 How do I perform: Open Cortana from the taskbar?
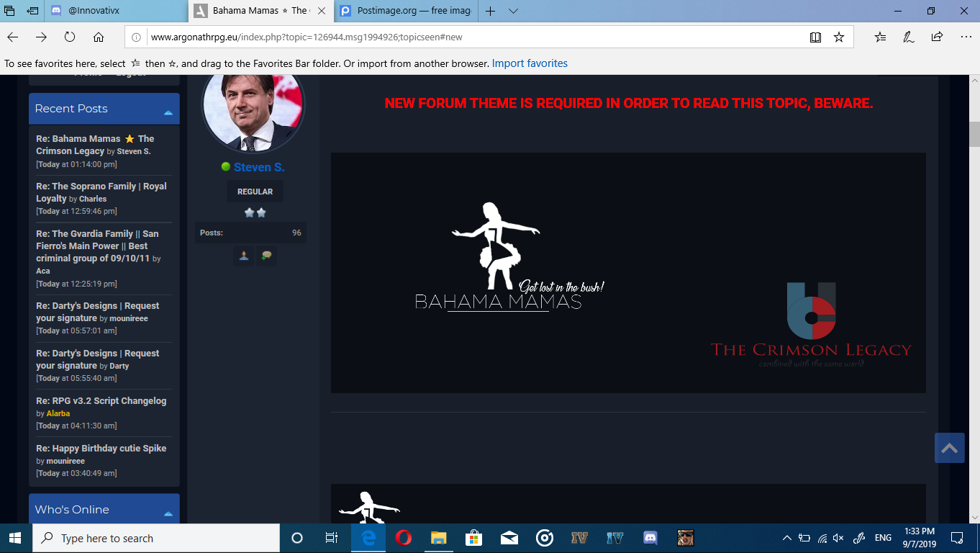coord(296,538)
